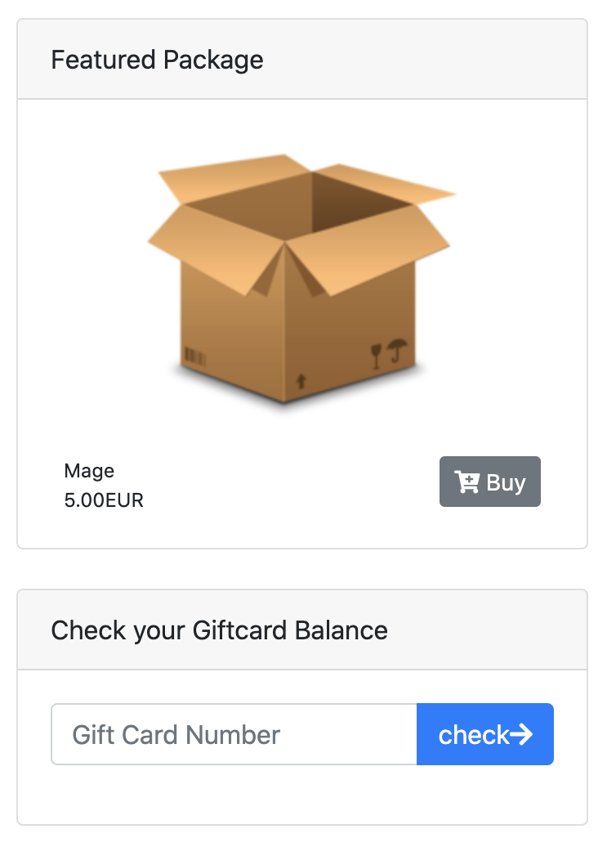The height and width of the screenshot is (847, 616).
Task: Click the empty area below the gift card field
Action: 302,794
